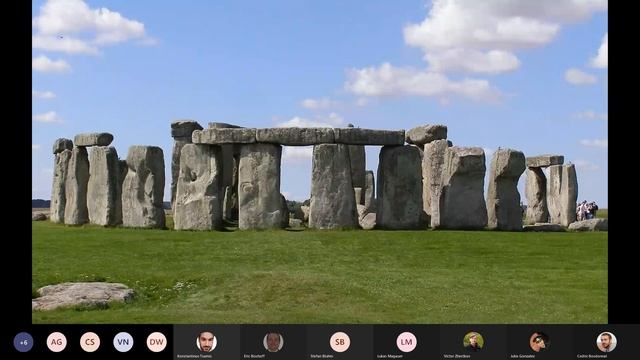
Task: Click the Konstantinos name label
Action: [194, 356]
